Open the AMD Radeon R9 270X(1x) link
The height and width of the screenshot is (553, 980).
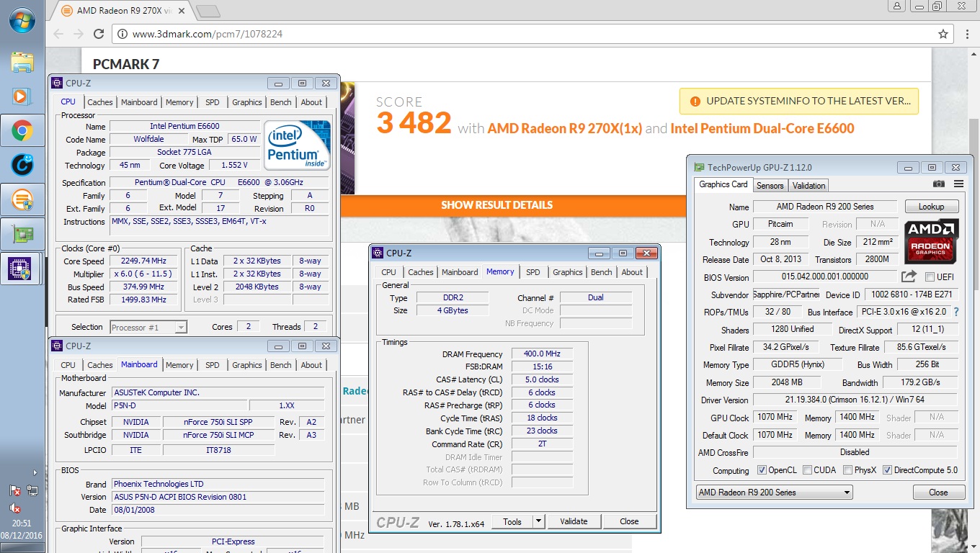564,128
